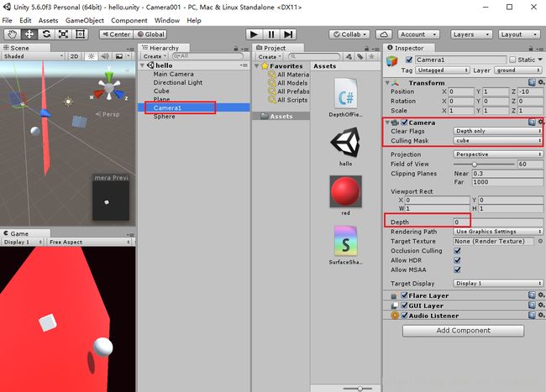Click the Pause button
This screenshot has width=546, height=392.
[x=271, y=34]
